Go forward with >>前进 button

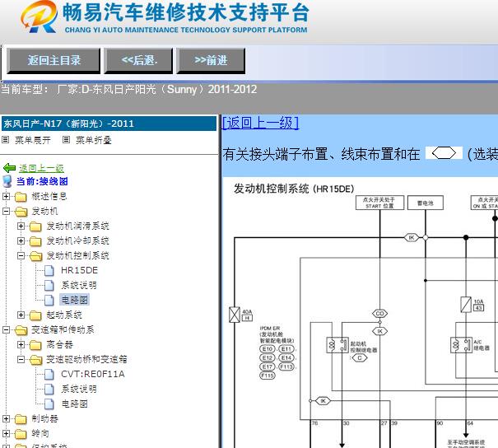point(211,61)
